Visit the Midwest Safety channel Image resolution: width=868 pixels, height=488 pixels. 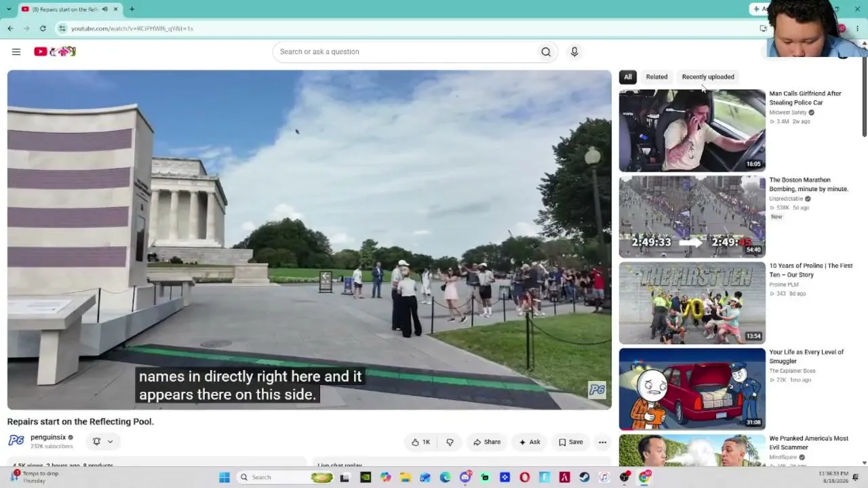click(x=788, y=113)
